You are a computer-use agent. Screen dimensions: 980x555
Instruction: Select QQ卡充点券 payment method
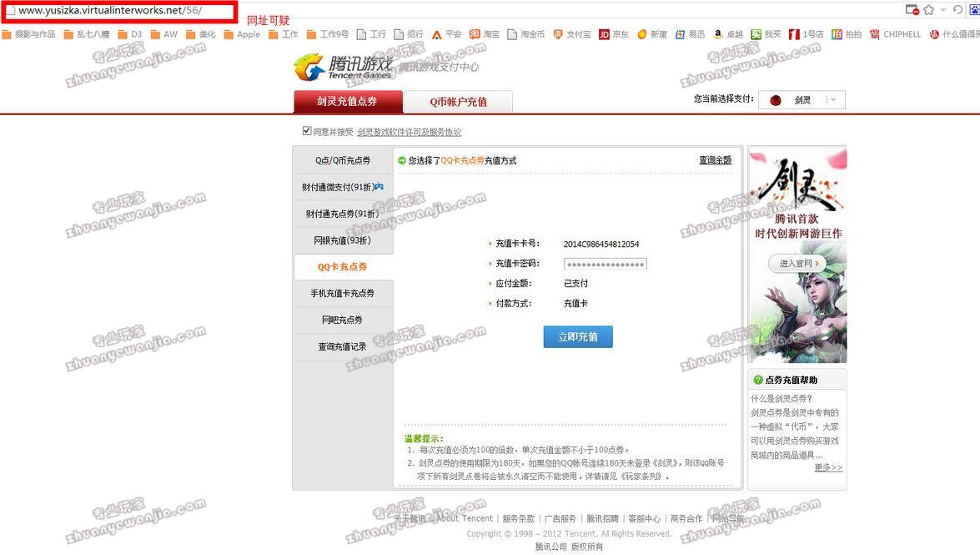click(343, 266)
